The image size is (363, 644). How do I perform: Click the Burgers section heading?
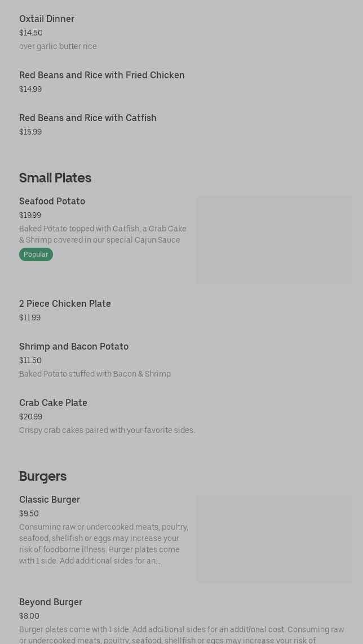pos(43,476)
